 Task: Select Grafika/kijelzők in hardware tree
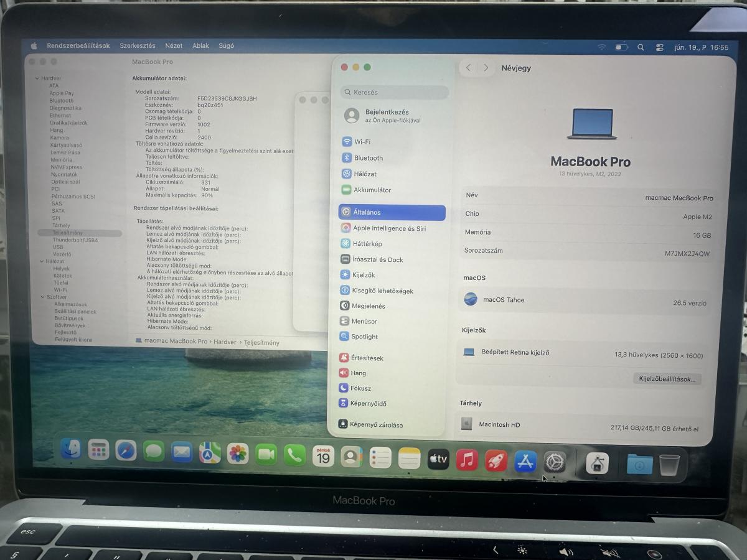tap(68, 123)
